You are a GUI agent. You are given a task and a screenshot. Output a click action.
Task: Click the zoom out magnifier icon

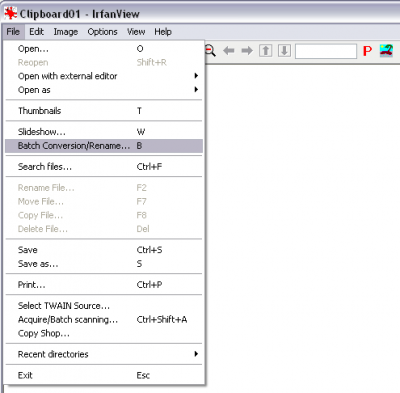point(211,51)
